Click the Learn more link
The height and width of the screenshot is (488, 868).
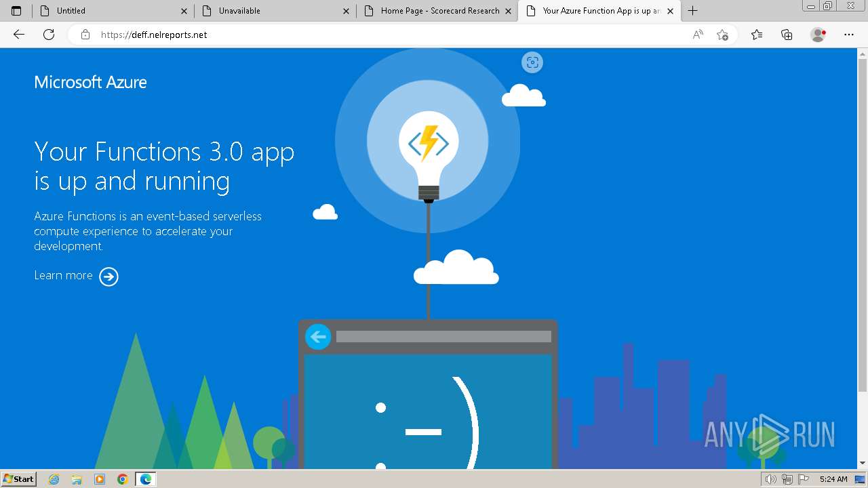[x=63, y=275]
